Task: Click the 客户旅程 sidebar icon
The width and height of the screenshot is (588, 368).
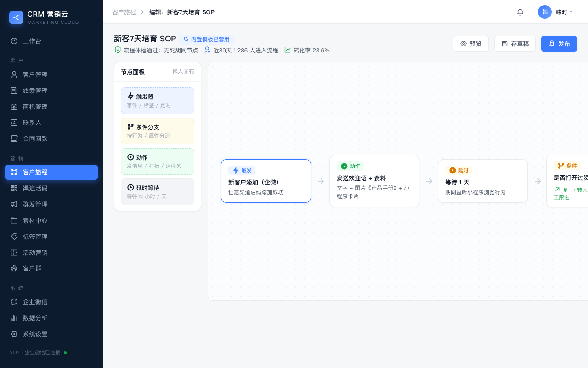Action: (x=14, y=172)
